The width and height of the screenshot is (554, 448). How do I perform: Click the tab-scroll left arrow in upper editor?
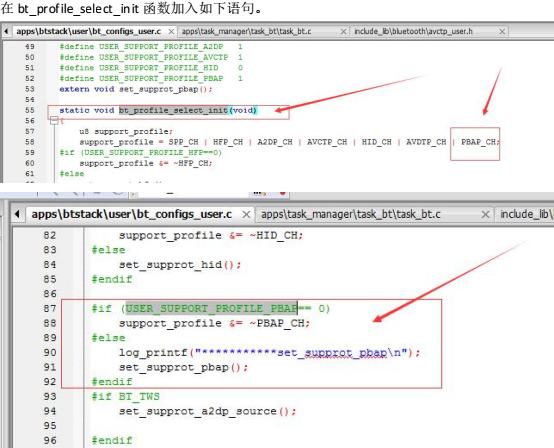point(6,31)
